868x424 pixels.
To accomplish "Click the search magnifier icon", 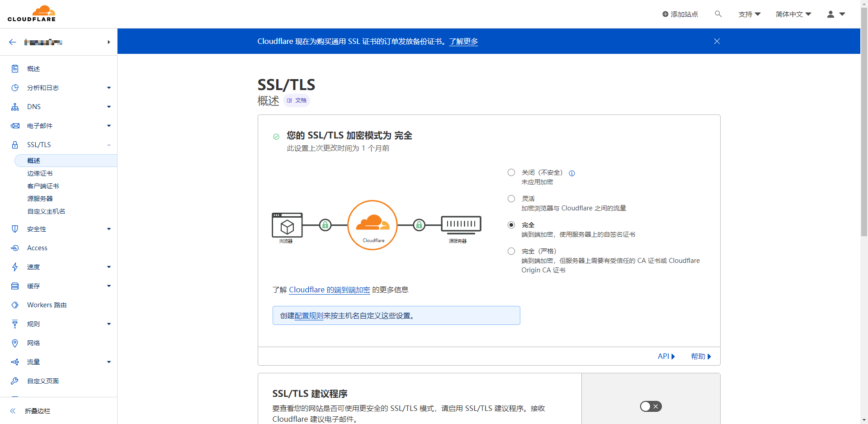I will click(718, 14).
